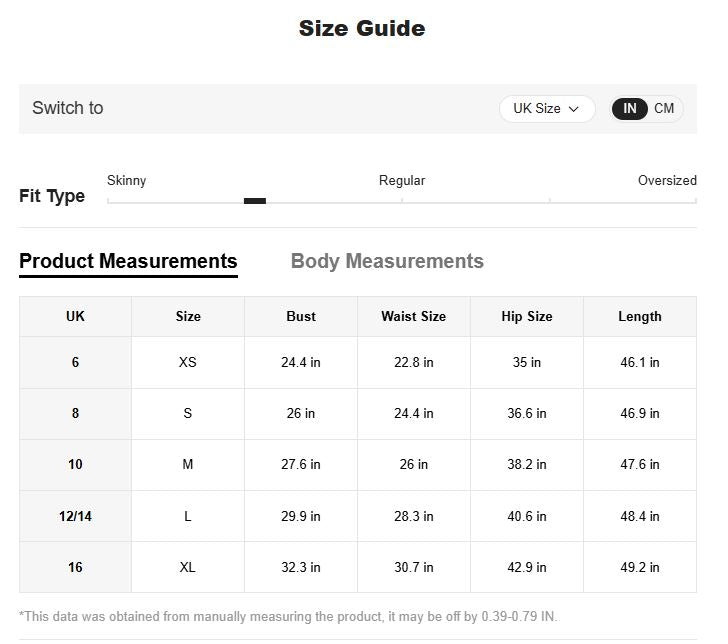Select the UK 12/14 row label
Screen dimensions: 728x644
(x=75, y=517)
